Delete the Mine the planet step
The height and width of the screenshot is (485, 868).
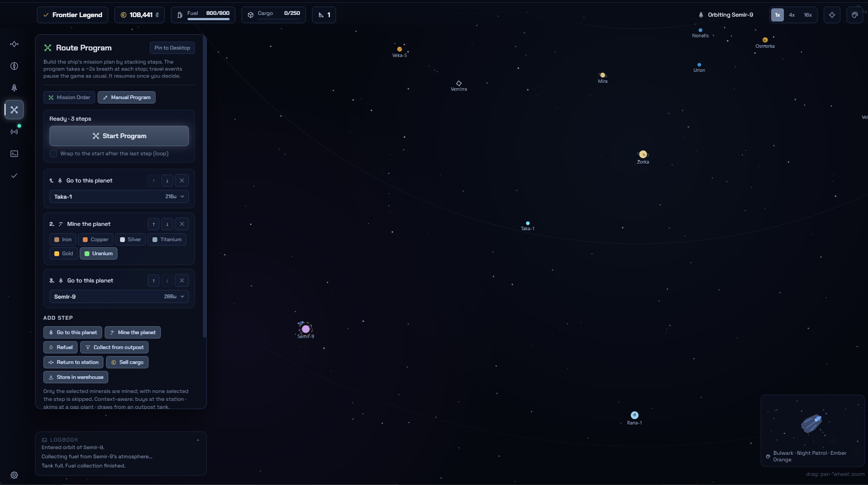(x=182, y=224)
